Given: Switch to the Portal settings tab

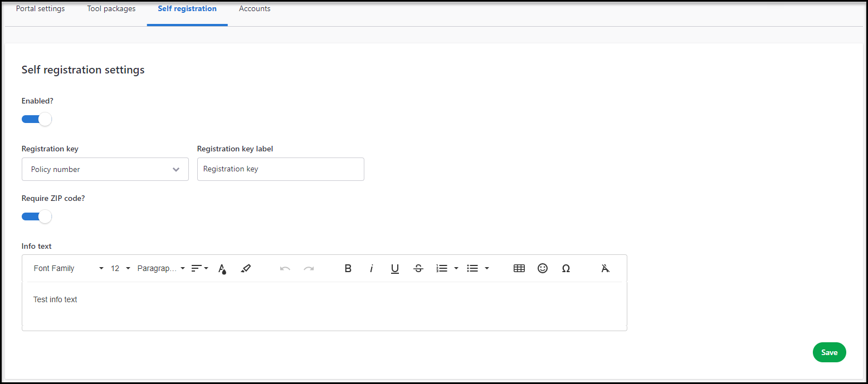Looking at the screenshot, I should [x=40, y=9].
